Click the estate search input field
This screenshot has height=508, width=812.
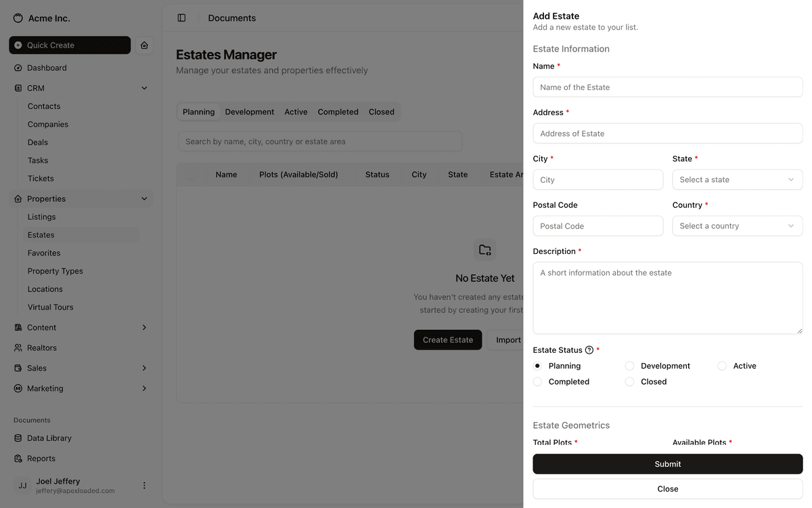click(x=319, y=141)
